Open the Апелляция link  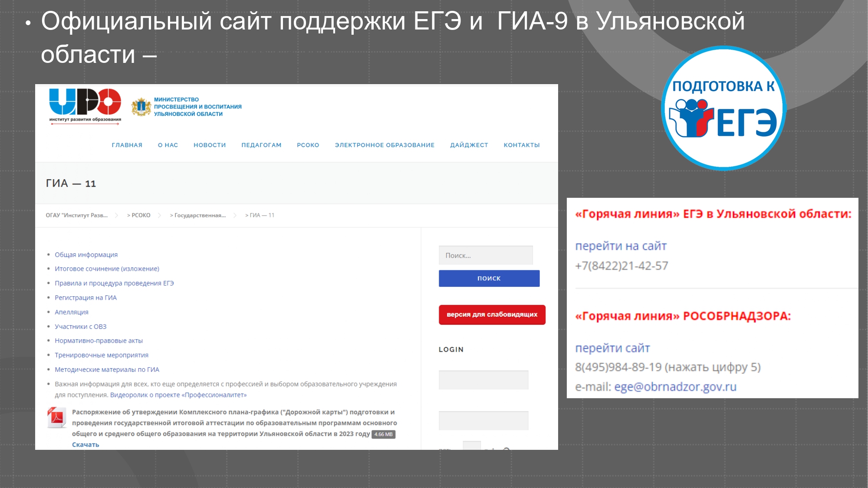tap(72, 312)
